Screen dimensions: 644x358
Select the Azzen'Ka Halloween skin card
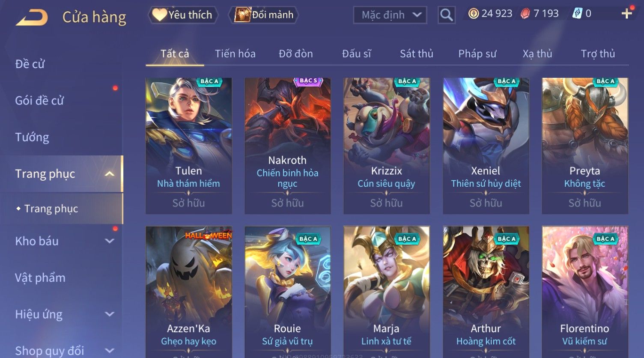pyautogui.click(x=188, y=292)
